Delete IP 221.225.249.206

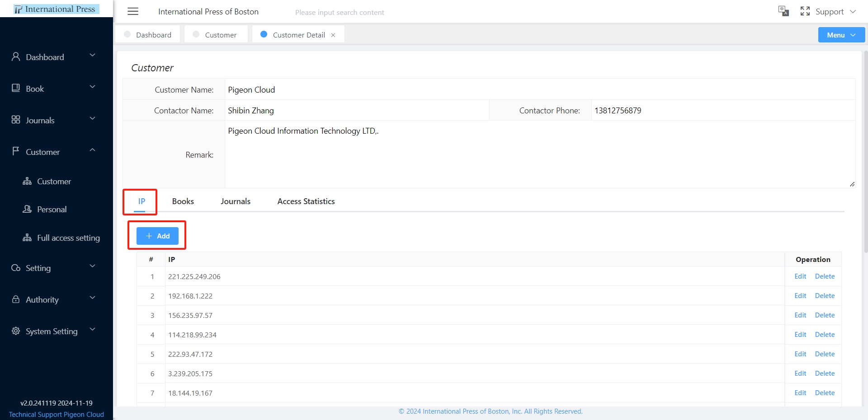(825, 276)
